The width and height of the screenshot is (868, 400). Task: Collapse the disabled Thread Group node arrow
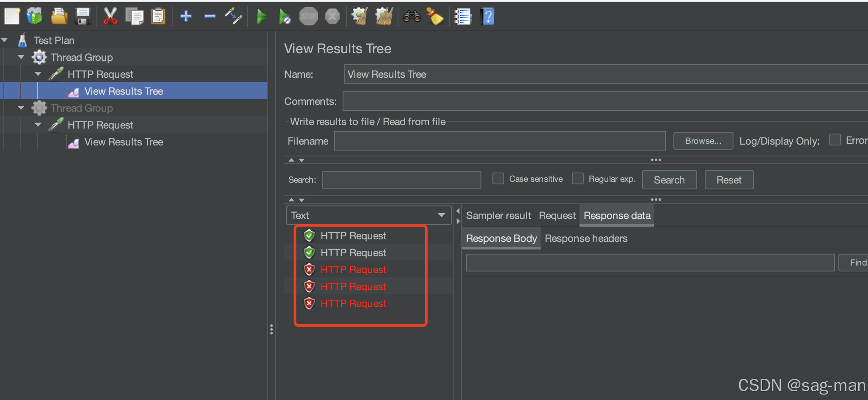[x=21, y=108]
